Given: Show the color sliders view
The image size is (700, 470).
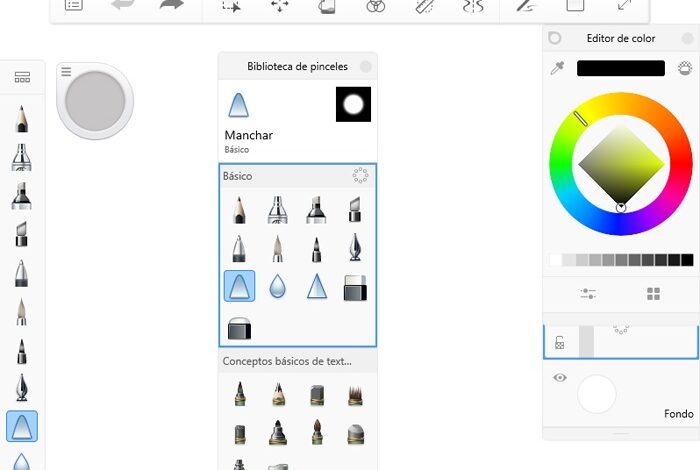Looking at the screenshot, I should [x=588, y=294].
